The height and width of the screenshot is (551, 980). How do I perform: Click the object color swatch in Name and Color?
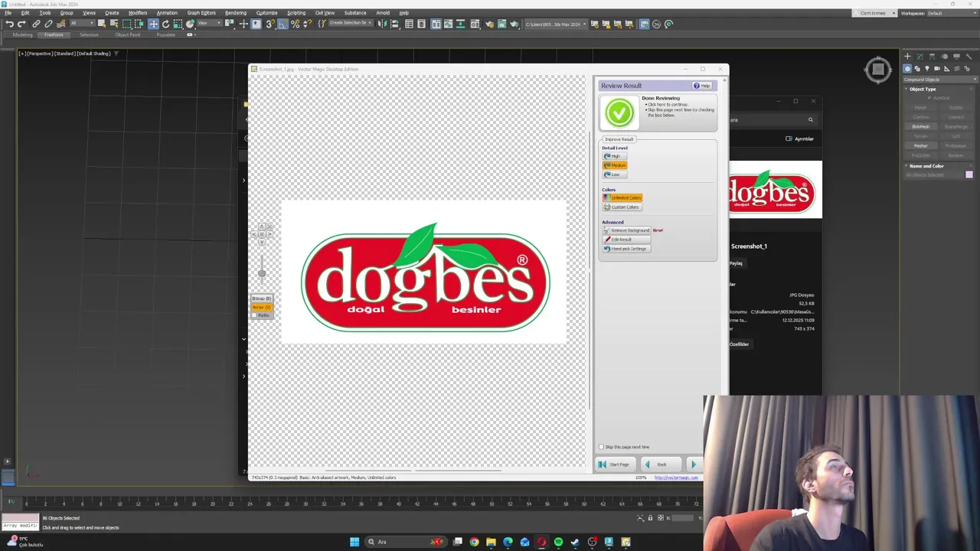(x=969, y=175)
